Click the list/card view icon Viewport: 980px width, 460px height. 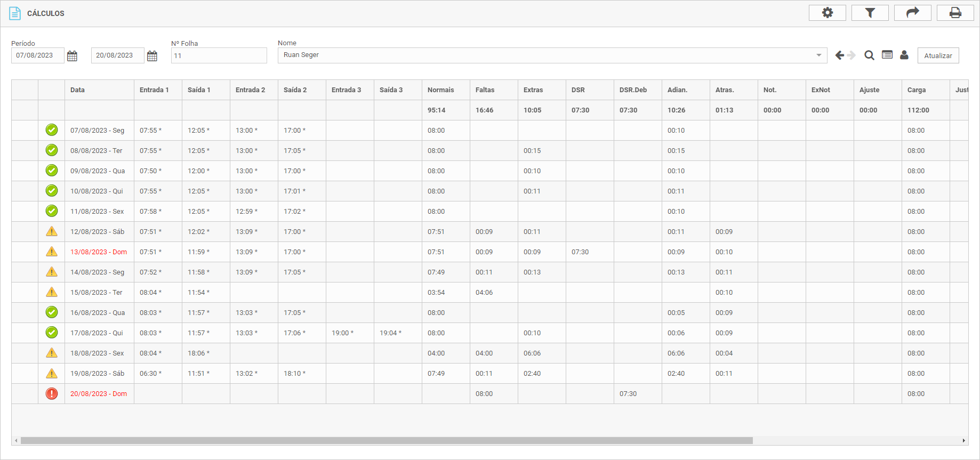click(887, 55)
